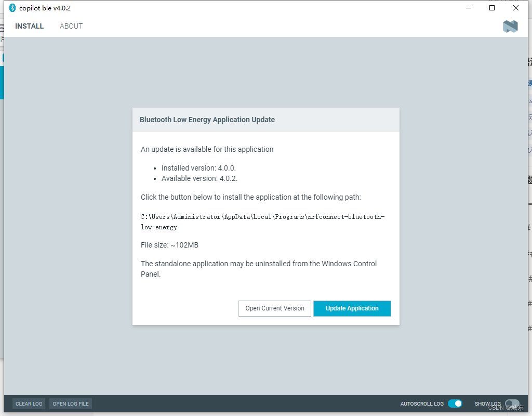Click the Nordic Semiconductor logo icon
532x416 pixels.
[510, 26]
